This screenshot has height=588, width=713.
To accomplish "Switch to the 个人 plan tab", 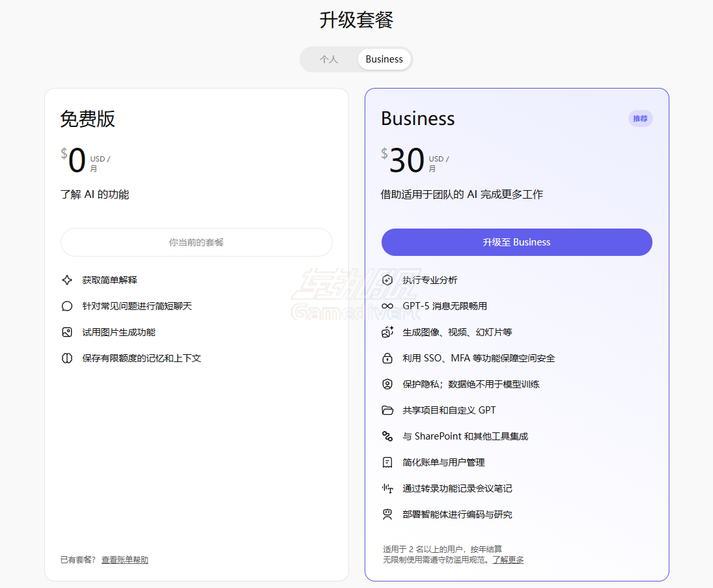I will [329, 59].
